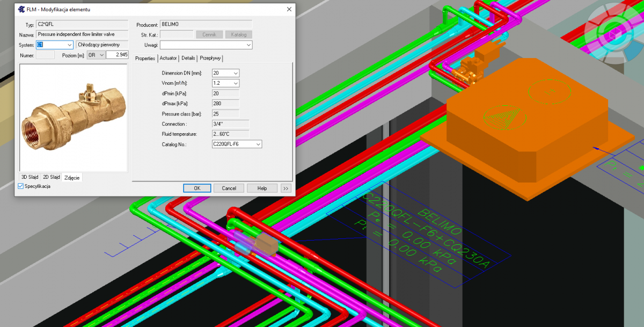The image size is (644, 327).
Task: Click the FLM application icon in title bar
Action: 21,9
